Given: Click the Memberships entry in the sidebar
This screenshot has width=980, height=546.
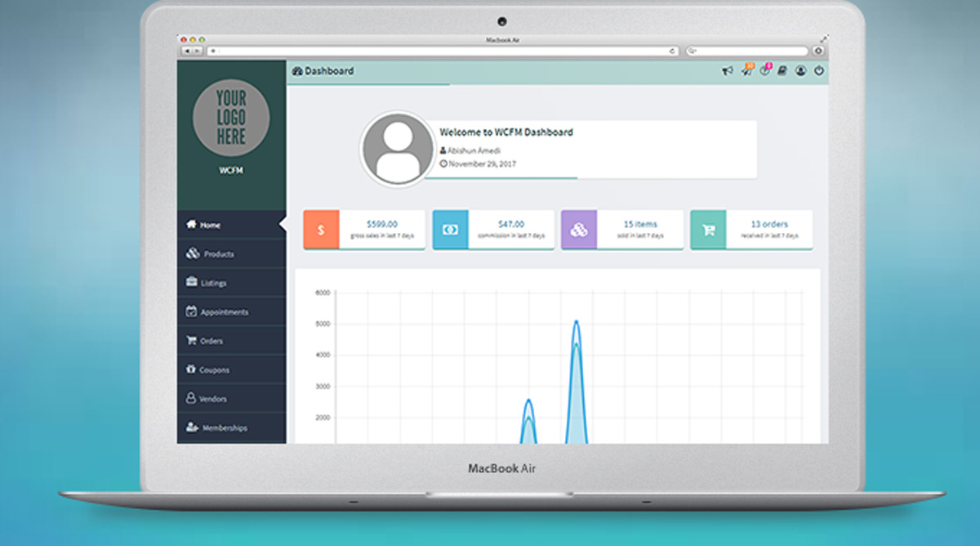Looking at the screenshot, I should pyautogui.click(x=220, y=427).
